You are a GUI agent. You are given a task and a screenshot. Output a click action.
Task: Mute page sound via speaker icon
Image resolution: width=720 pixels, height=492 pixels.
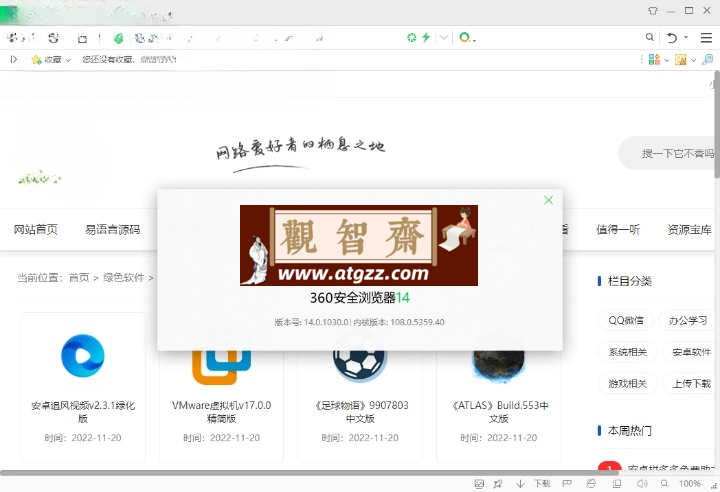[642, 483]
